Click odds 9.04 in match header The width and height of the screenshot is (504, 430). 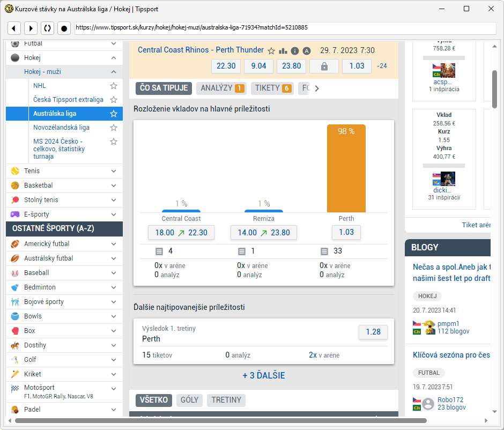pyautogui.click(x=259, y=66)
